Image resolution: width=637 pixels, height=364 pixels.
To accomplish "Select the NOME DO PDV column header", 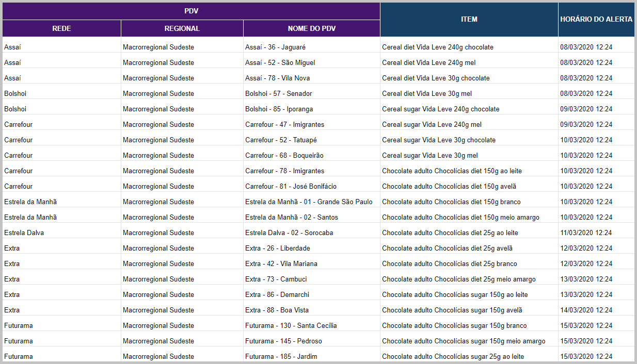I will [311, 28].
